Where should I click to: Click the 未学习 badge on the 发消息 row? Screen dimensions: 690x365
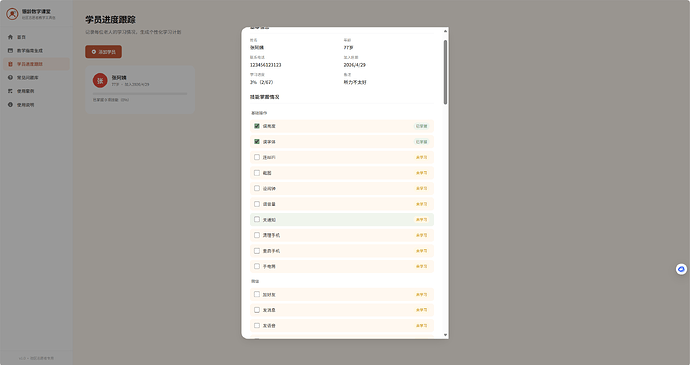coord(422,310)
